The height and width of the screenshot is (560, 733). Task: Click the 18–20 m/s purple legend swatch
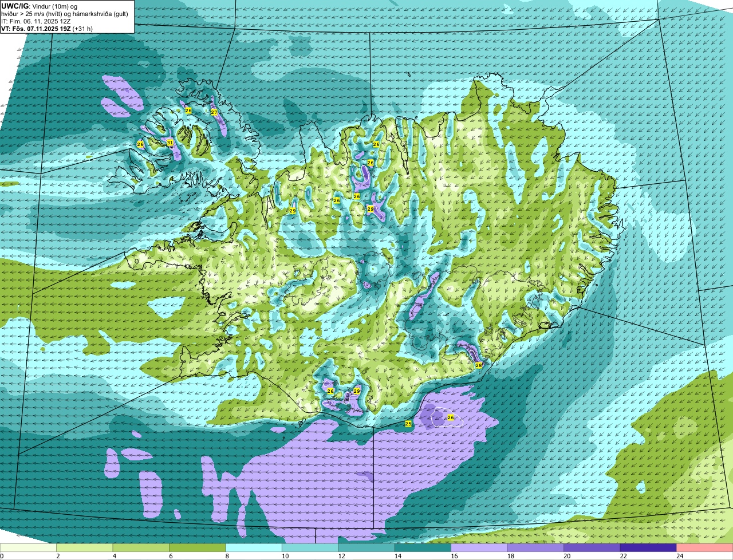pyautogui.click(x=536, y=548)
